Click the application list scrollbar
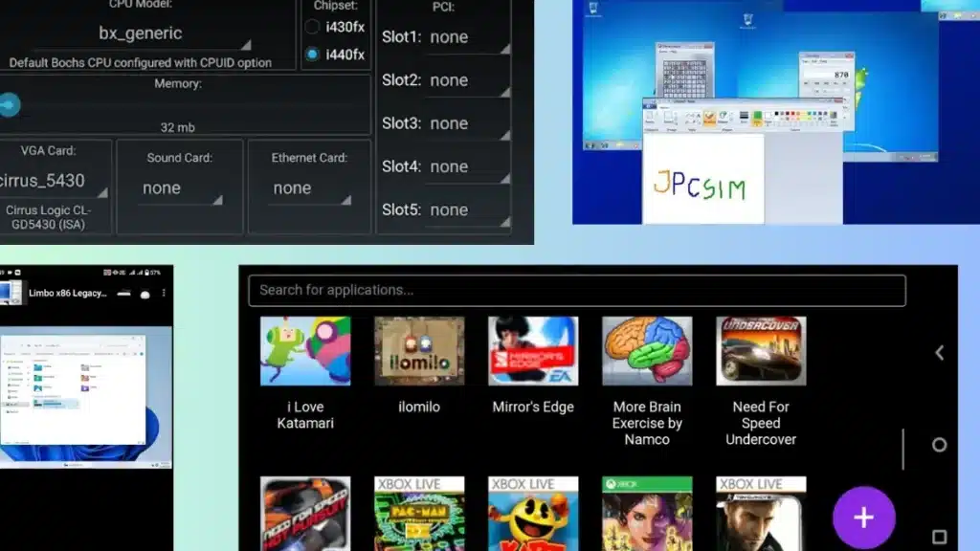 tap(903, 449)
